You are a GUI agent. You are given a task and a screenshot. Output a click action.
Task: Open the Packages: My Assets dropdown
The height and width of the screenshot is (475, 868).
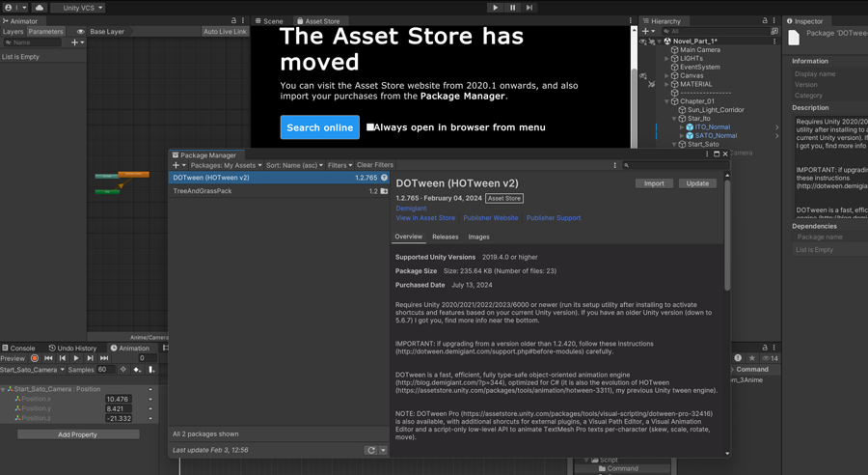click(226, 165)
